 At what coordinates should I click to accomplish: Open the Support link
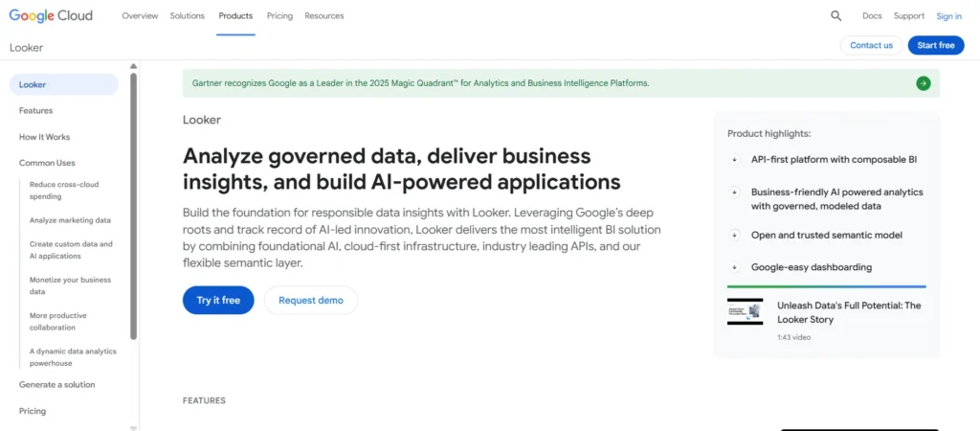tap(909, 16)
